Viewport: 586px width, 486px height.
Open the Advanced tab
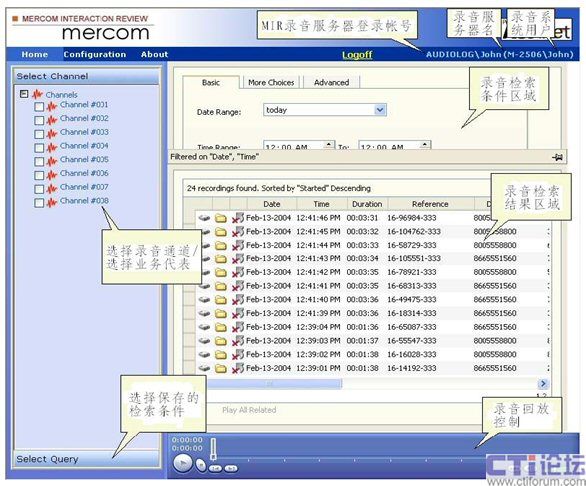(x=331, y=83)
